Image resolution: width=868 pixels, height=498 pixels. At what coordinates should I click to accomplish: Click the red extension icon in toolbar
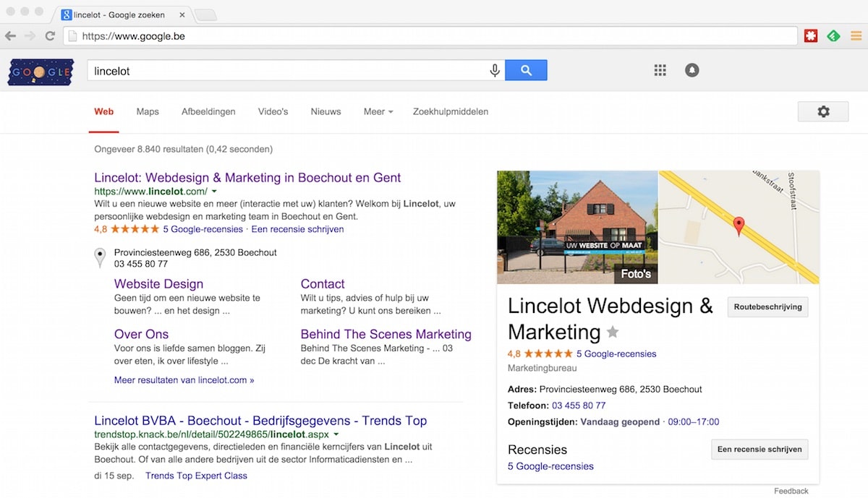coord(811,35)
